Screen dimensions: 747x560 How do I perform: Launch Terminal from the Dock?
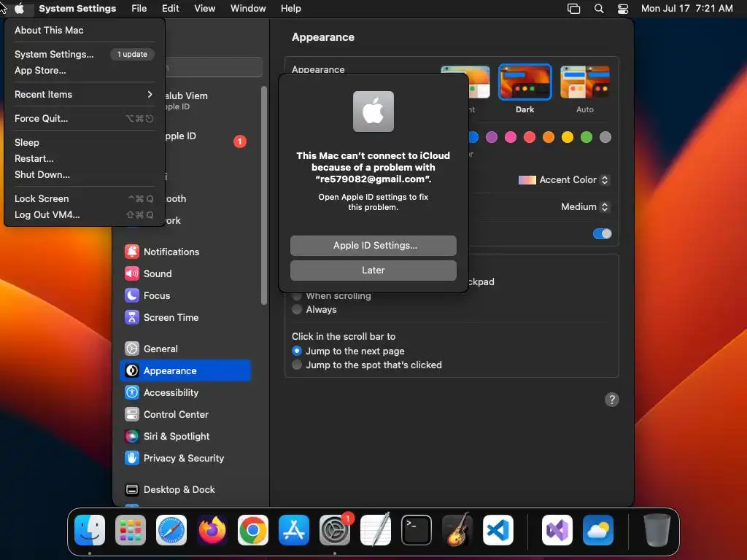pos(417,530)
